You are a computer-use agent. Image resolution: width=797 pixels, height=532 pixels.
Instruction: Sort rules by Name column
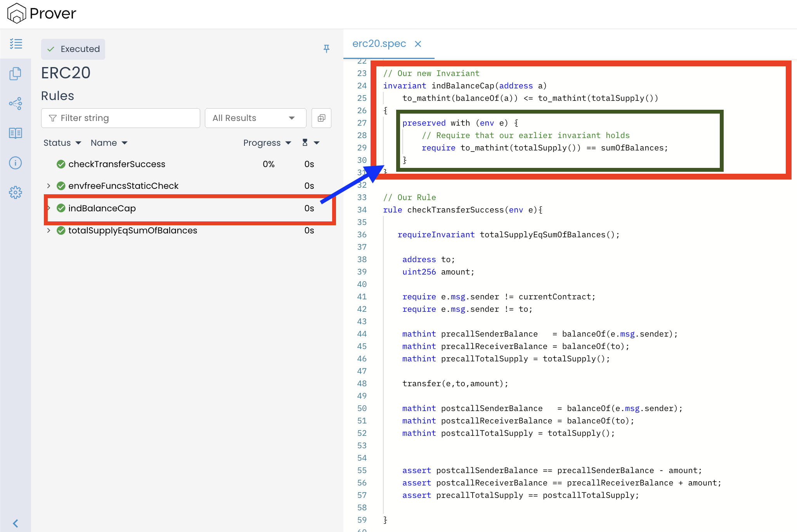point(109,143)
